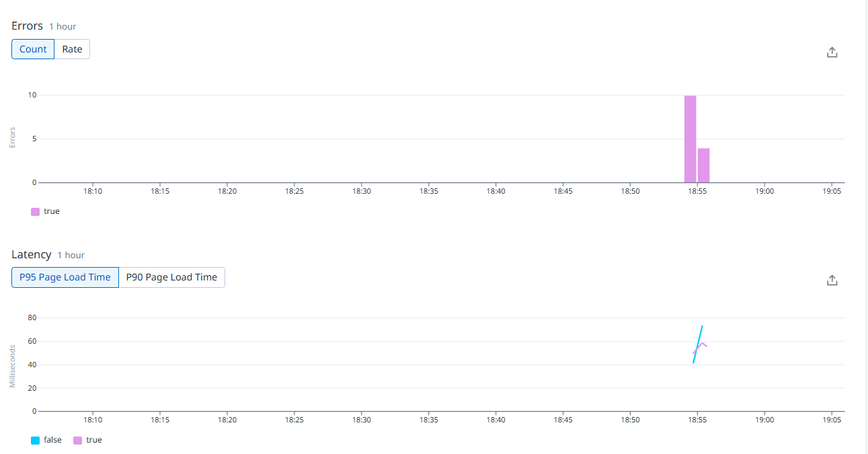Click the 18:55 tick on Errors axis
The width and height of the screenshot is (868, 454).
coord(697,191)
